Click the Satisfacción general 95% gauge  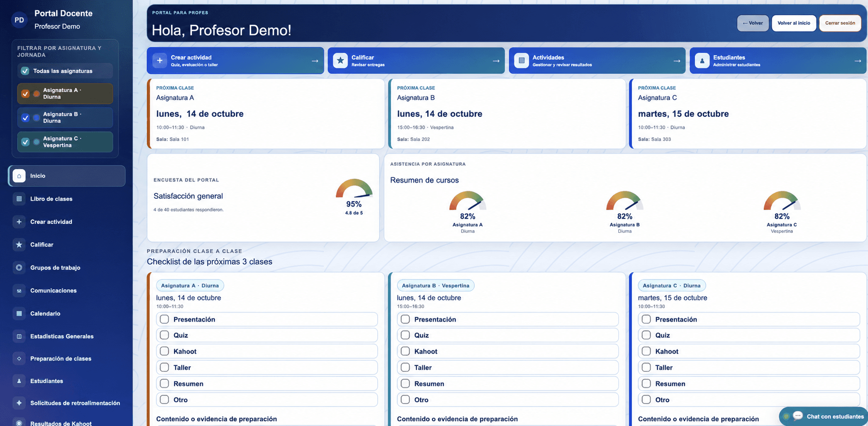[x=354, y=189]
